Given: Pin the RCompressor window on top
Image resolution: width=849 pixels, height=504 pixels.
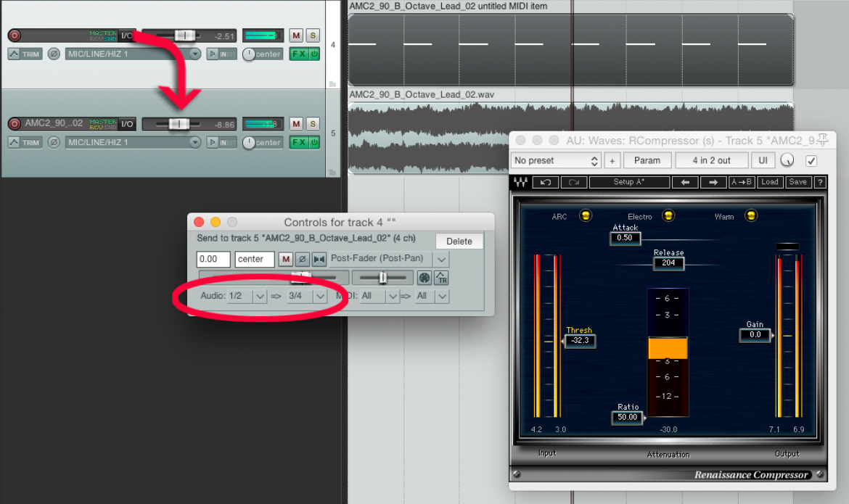Looking at the screenshot, I should pos(822,140).
